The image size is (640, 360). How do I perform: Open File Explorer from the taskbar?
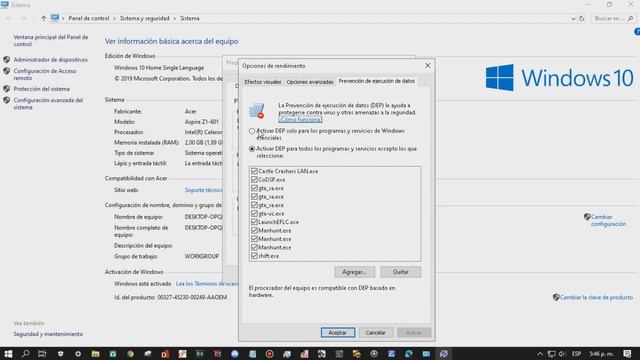(95, 354)
